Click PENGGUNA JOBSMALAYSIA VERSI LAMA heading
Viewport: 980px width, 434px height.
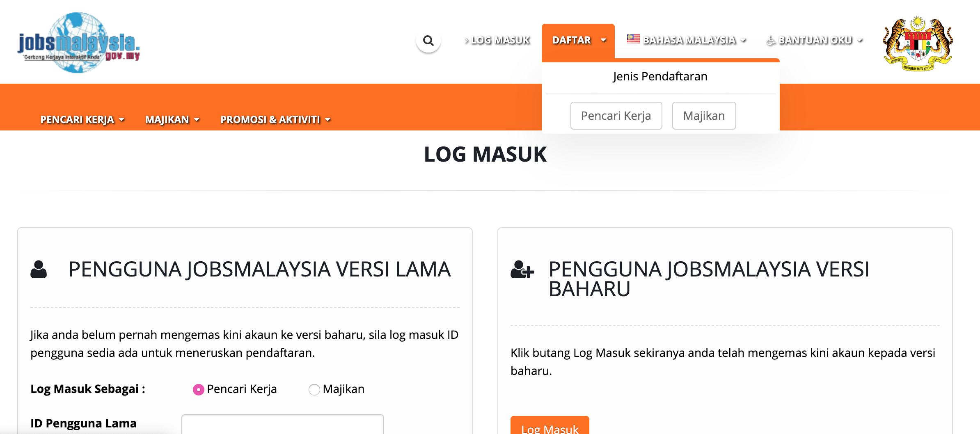259,270
